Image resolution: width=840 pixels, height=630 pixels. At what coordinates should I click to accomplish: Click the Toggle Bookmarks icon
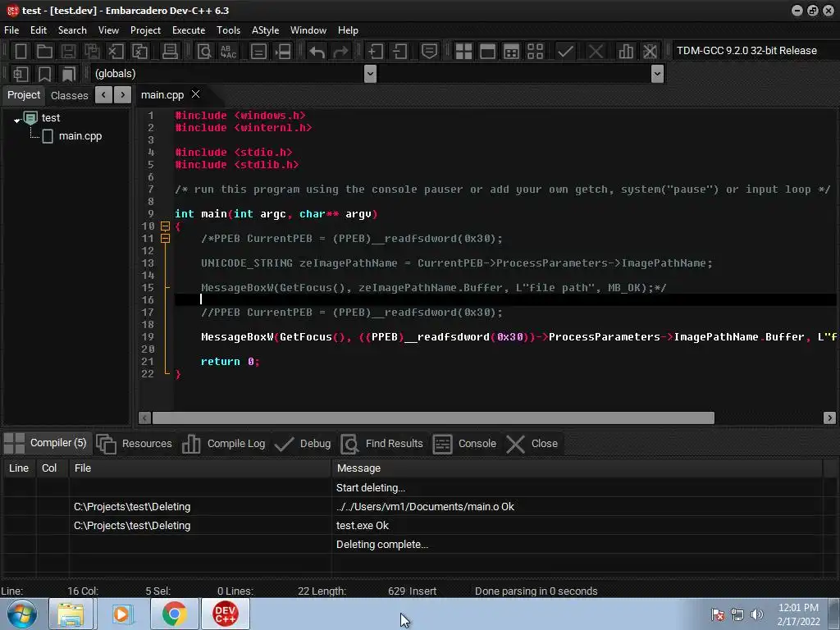pyautogui.click(x=44, y=74)
